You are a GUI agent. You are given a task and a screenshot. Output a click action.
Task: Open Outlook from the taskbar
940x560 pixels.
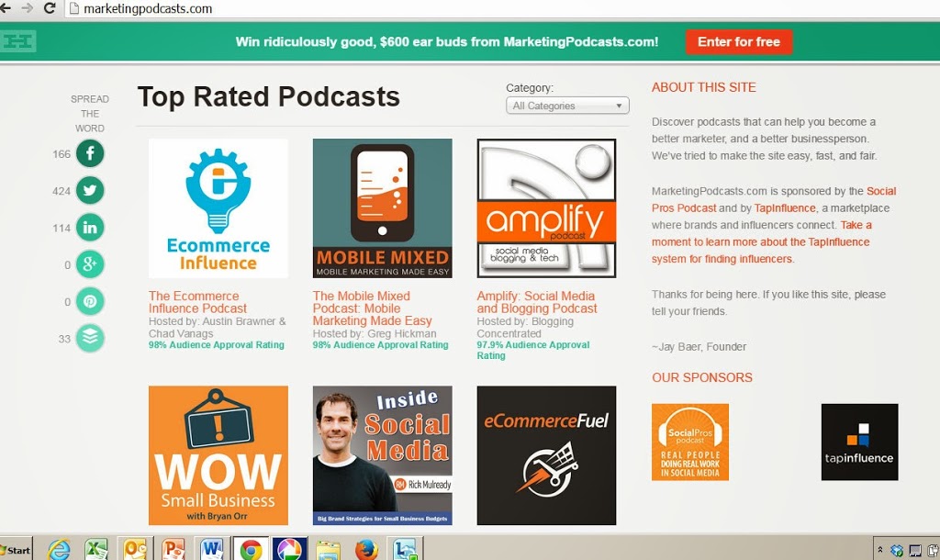[x=135, y=549]
